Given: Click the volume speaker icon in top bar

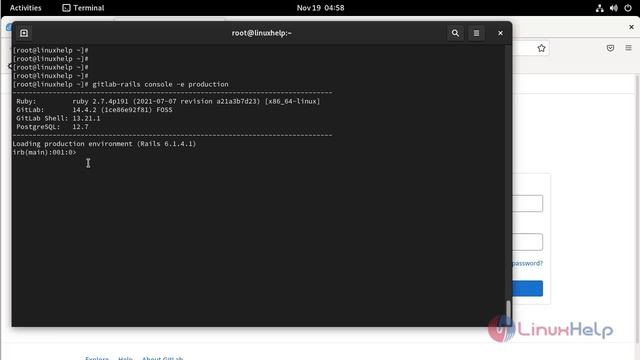Looking at the screenshot, I should point(613,8).
